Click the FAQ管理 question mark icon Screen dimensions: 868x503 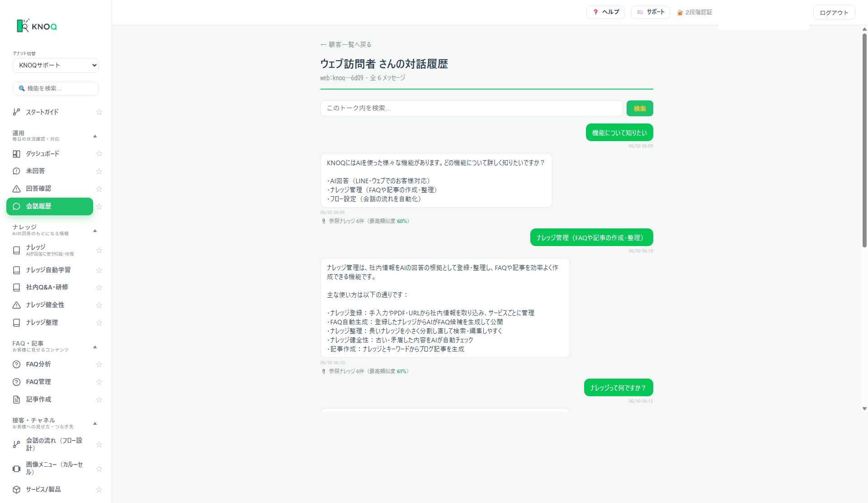pos(16,382)
